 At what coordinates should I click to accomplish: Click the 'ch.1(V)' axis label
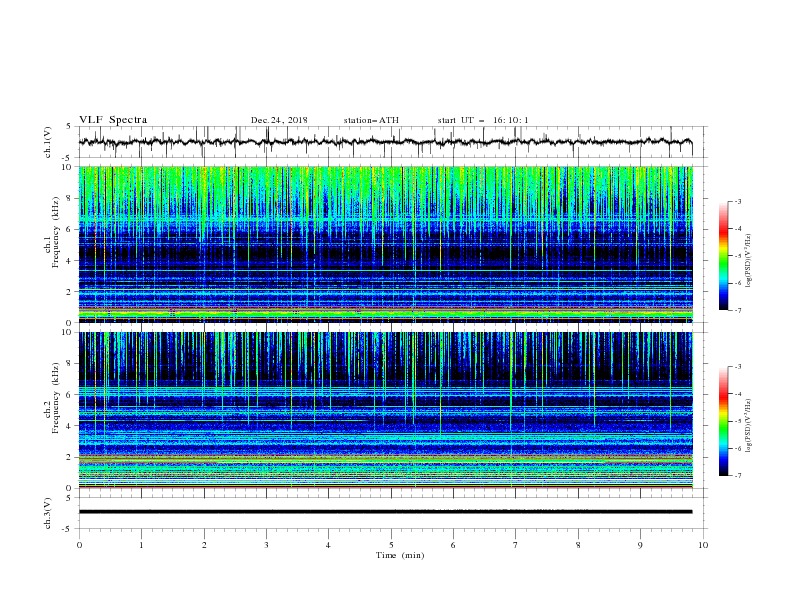tap(48, 142)
